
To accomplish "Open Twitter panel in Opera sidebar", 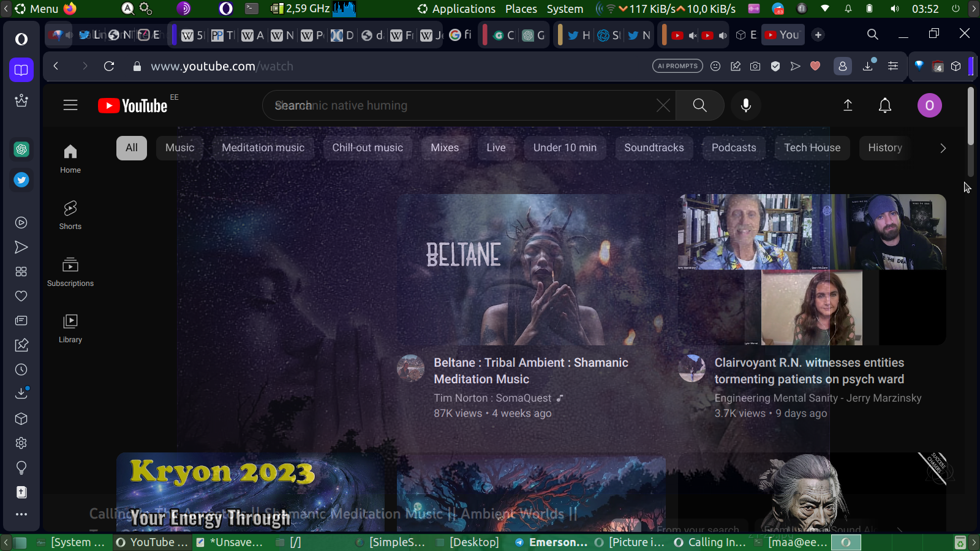I will (21, 180).
